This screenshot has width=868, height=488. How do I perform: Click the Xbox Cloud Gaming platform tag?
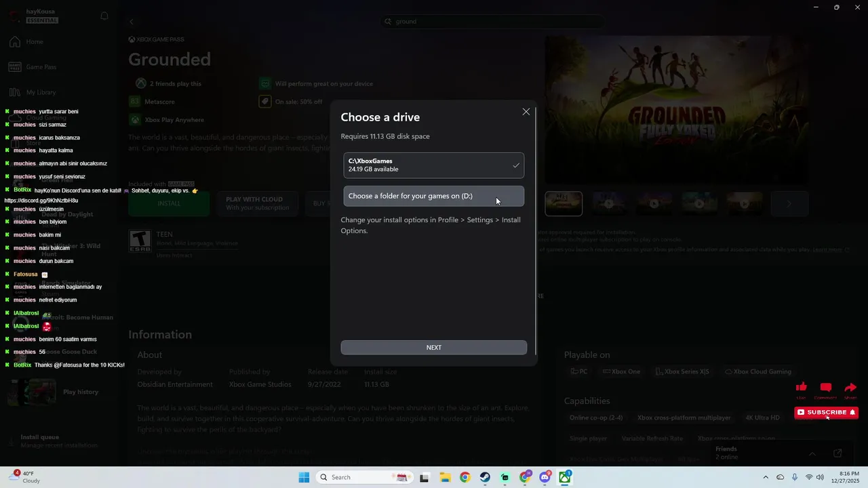pyautogui.click(x=757, y=371)
